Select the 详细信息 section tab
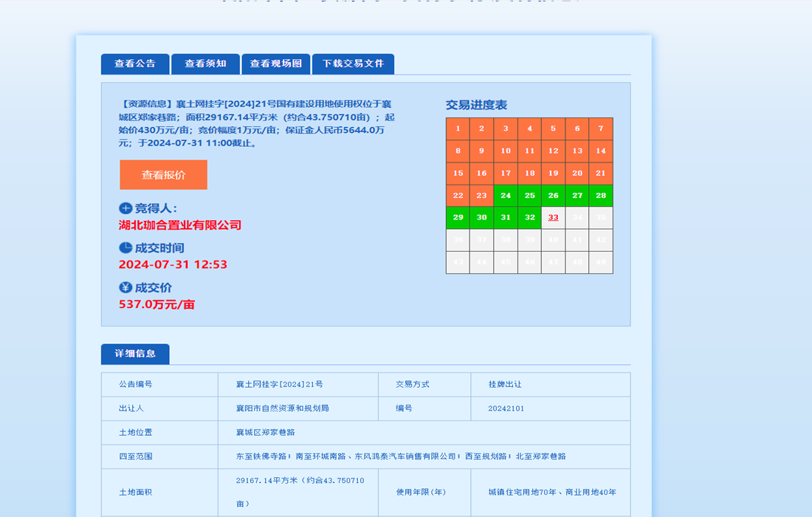Image resolution: width=812 pixels, height=517 pixels. [x=134, y=355]
